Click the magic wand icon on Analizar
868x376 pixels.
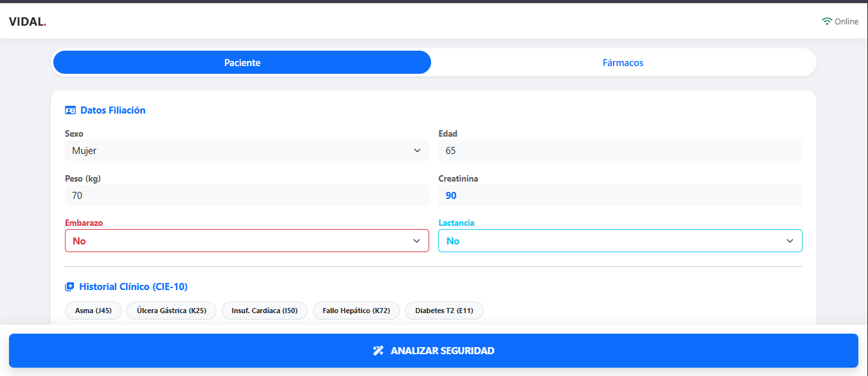point(378,351)
